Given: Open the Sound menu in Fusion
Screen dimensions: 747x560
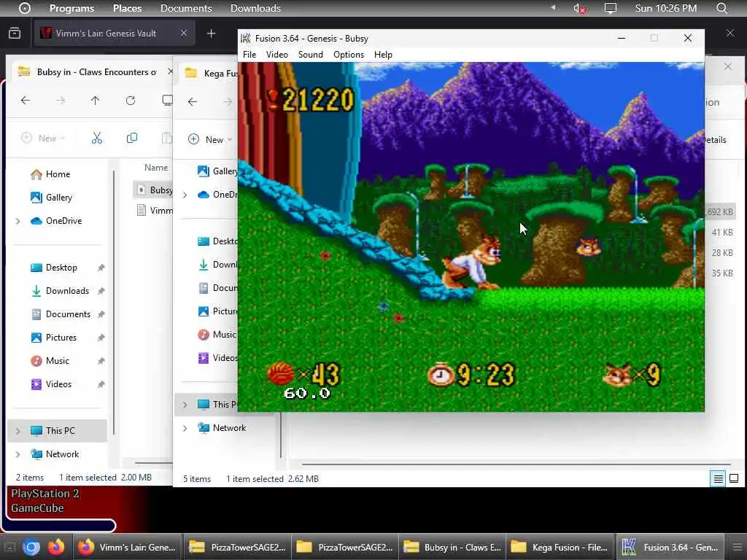Looking at the screenshot, I should pyautogui.click(x=310, y=54).
